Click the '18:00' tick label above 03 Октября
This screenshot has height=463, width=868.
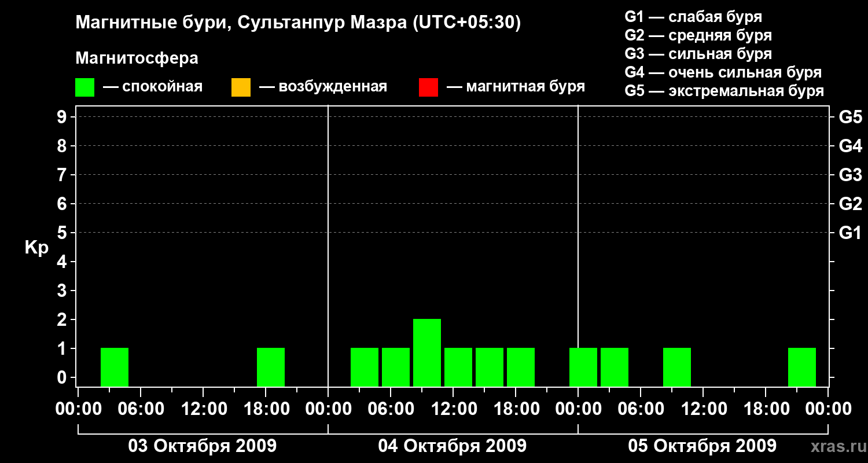pos(266,409)
